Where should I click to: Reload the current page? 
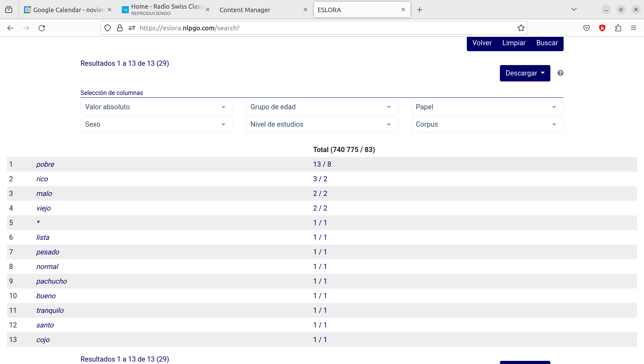click(42, 28)
